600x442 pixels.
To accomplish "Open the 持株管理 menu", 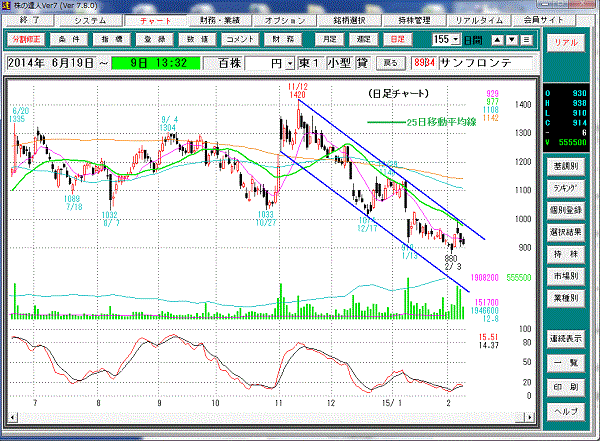I will pos(414,20).
